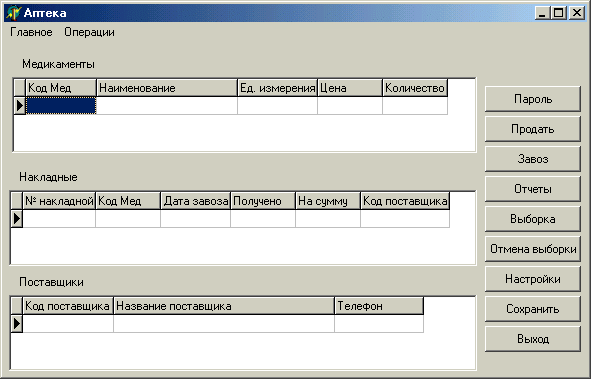Screen dimensions: 592x380
Task: Click the empty Дата завоза cell
Action: pyautogui.click(x=196, y=219)
